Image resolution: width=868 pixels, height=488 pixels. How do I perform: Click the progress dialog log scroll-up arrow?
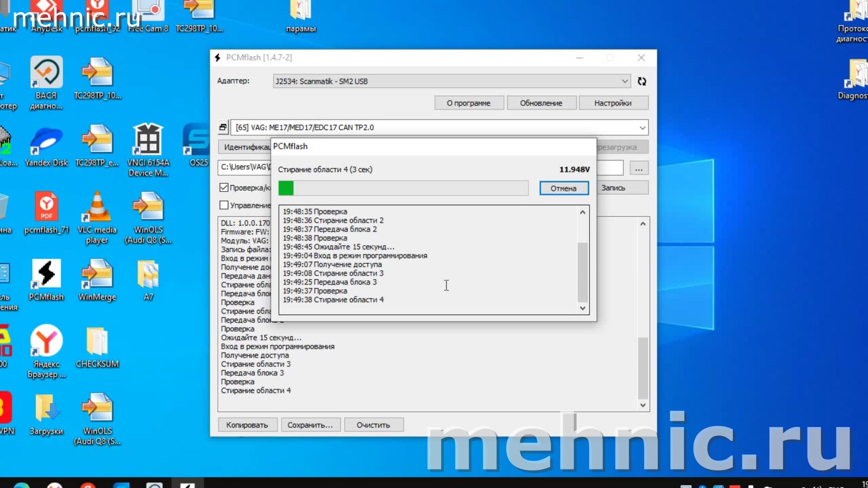pyautogui.click(x=583, y=212)
